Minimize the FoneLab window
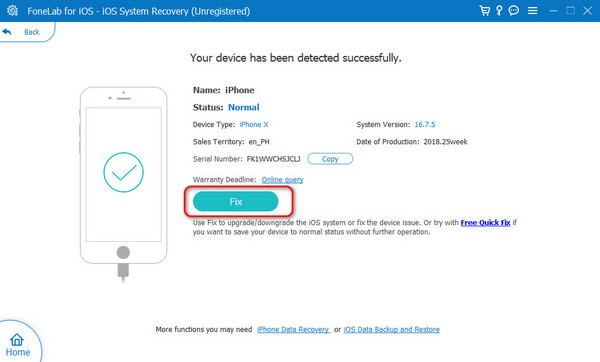This screenshot has width=600, height=362. [x=553, y=11]
